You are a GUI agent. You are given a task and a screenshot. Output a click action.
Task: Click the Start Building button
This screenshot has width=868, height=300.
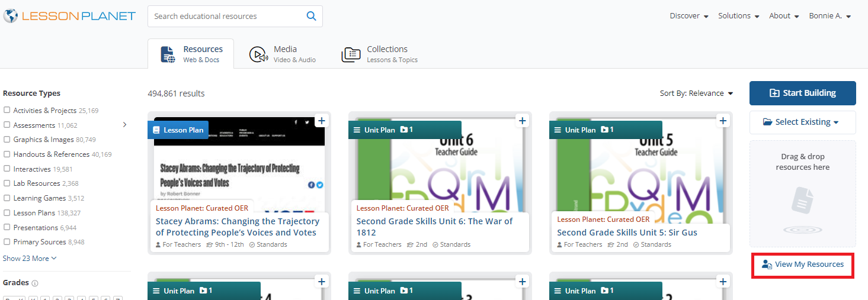(x=802, y=93)
